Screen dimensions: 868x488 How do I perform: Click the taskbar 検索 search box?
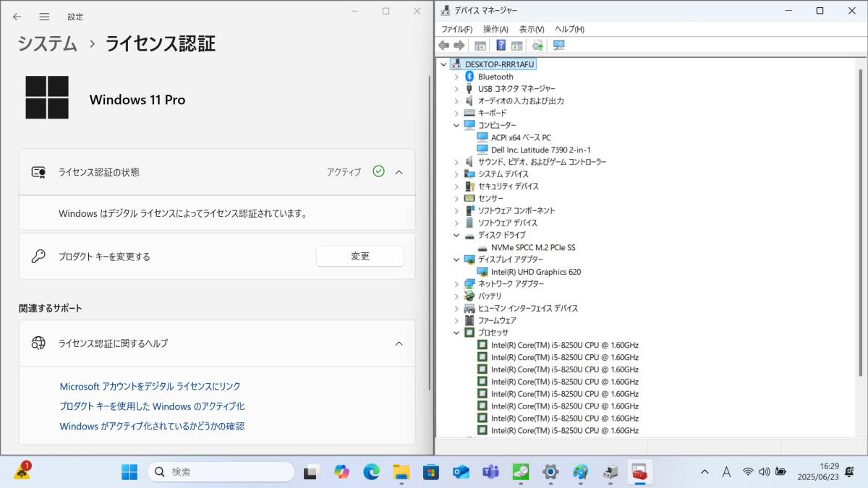click(221, 472)
